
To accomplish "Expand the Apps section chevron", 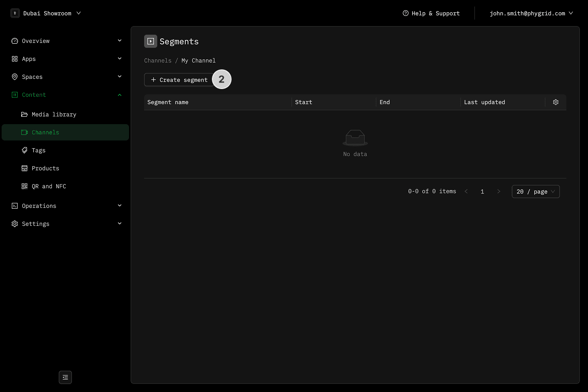I will click(120, 58).
